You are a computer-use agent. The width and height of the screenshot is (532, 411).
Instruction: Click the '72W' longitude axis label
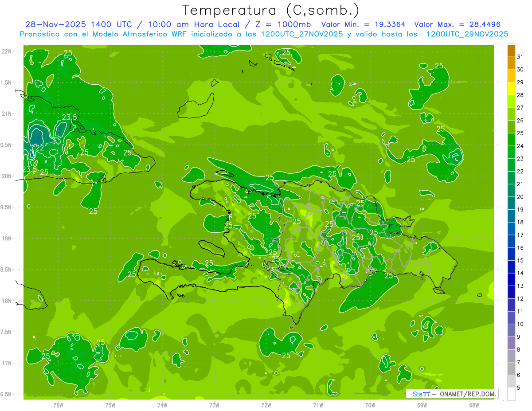266,405
